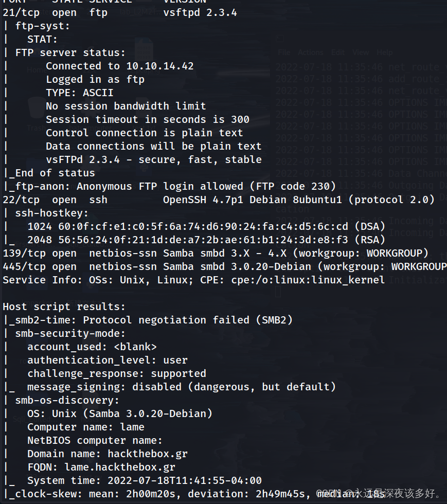The image size is (447, 504).
Task: Open the faint View menu
Action: pyautogui.click(x=361, y=52)
